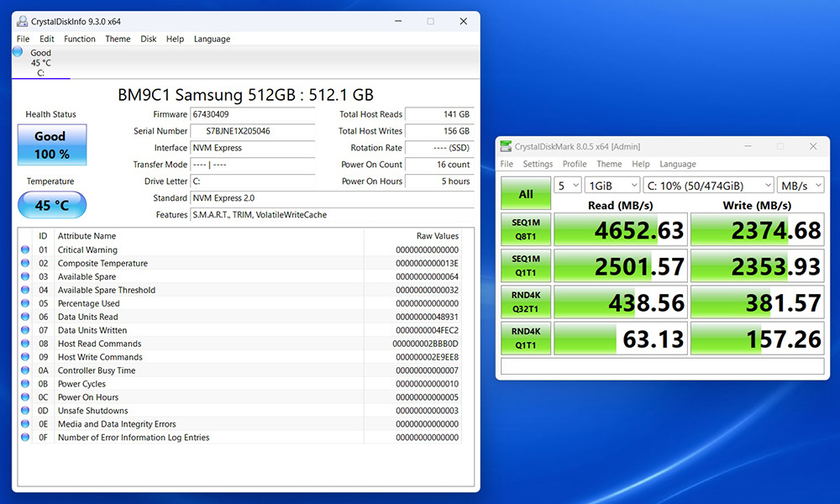Click status orb for Power On Hours attribute
The width and height of the screenshot is (840, 504).
tap(25, 396)
